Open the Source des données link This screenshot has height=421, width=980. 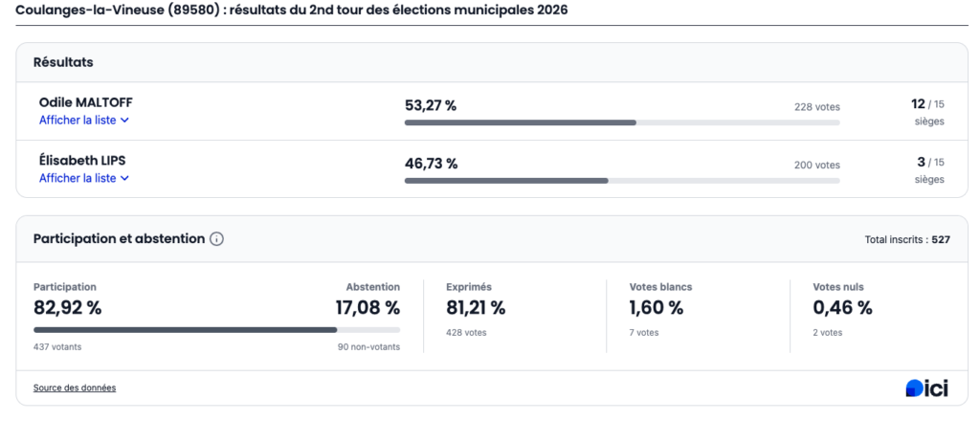point(75,388)
